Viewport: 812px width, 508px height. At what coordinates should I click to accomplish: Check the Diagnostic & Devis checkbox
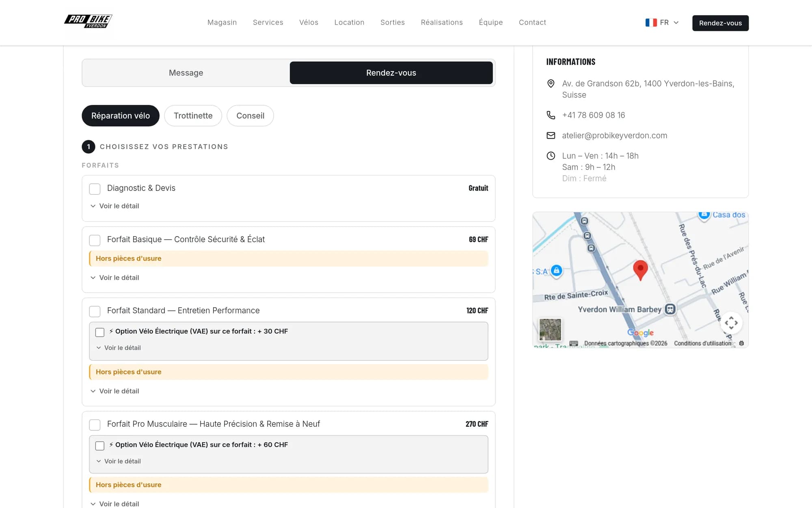(x=95, y=189)
